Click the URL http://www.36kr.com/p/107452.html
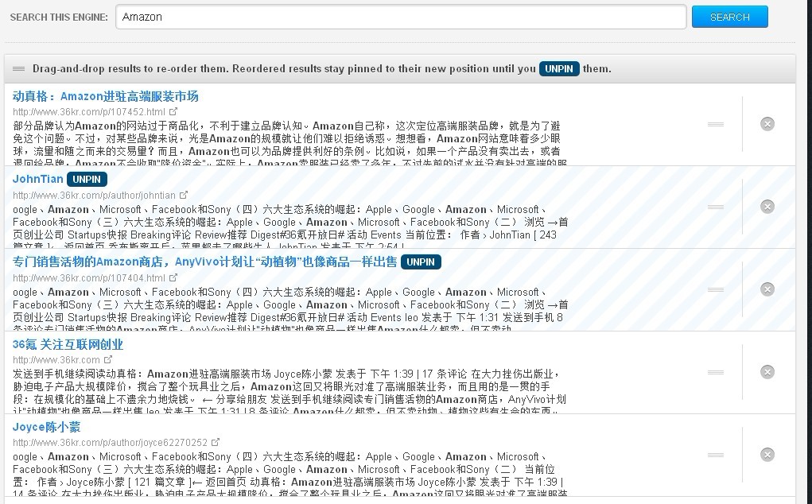Screen dimensions: 812x504 tap(89, 112)
